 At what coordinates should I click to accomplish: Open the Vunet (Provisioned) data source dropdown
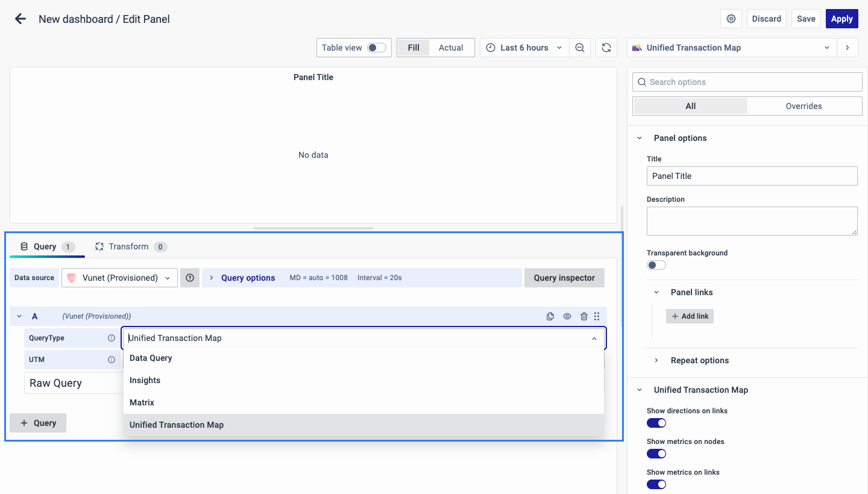[x=119, y=277]
